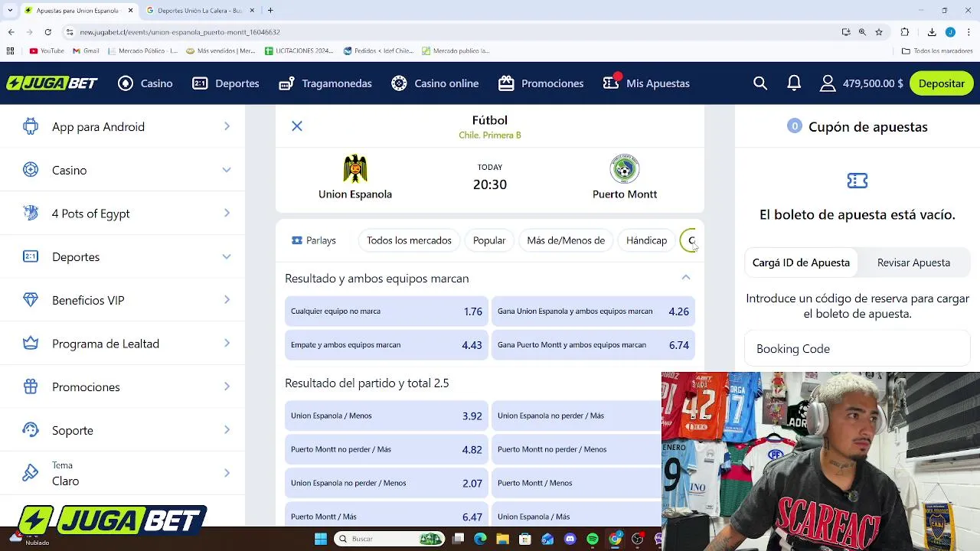
Task: Click the Deportes scoreboard sidebar icon
Action: [x=31, y=256]
